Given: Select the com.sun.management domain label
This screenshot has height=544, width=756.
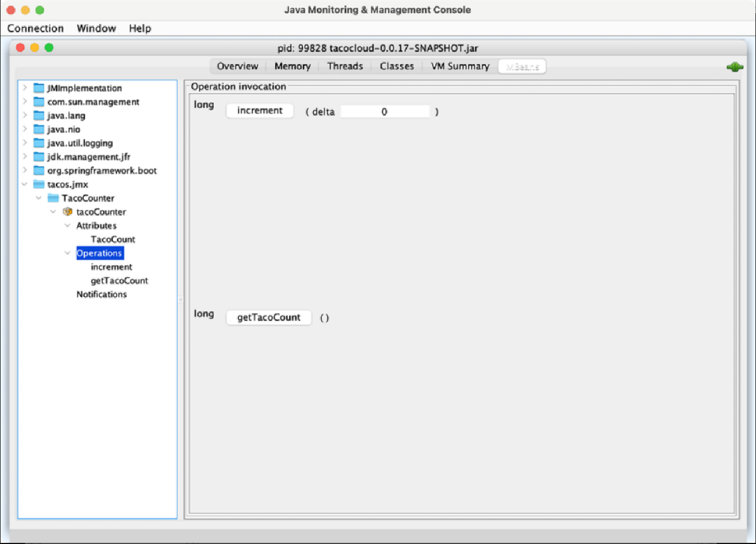Looking at the screenshot, I should tap(93, 102).
